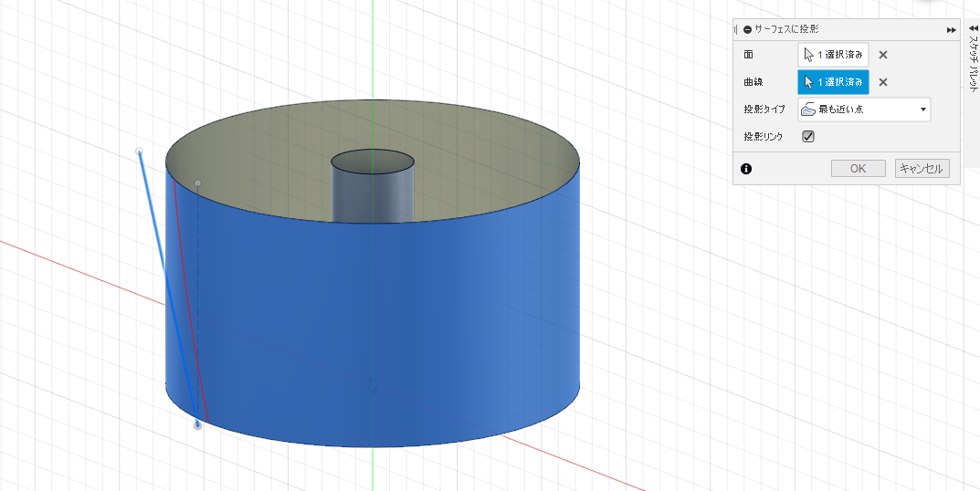Select the inner small cylinder face

373,197
